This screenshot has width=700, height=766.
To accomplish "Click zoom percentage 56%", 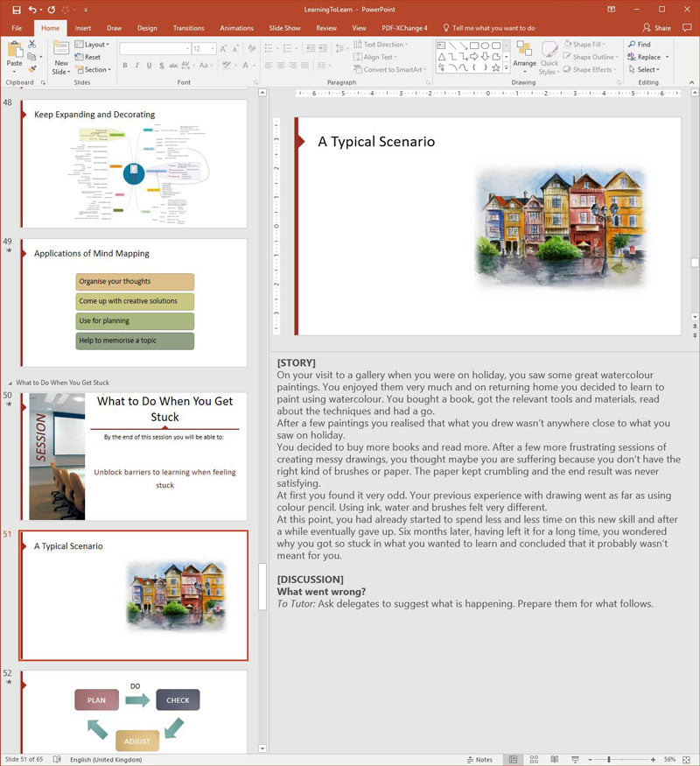I will pyautogui.click(x=669, y=759).
